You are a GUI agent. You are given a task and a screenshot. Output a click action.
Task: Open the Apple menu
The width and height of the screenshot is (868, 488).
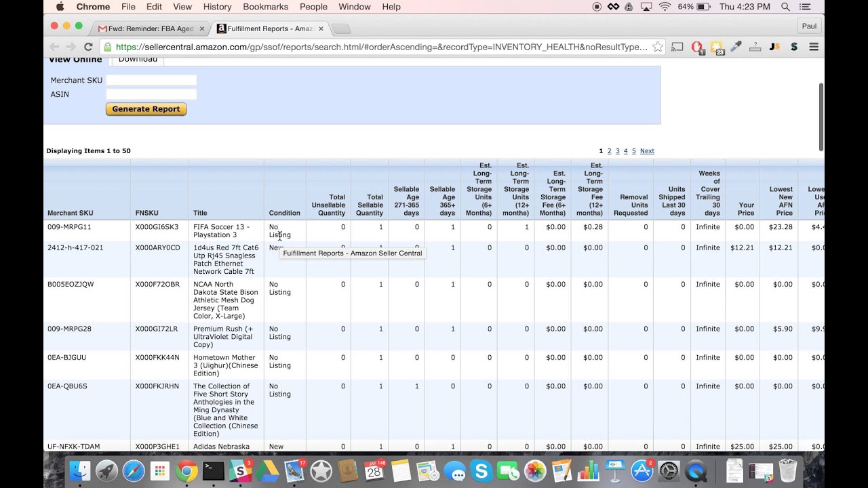point(60,7)
